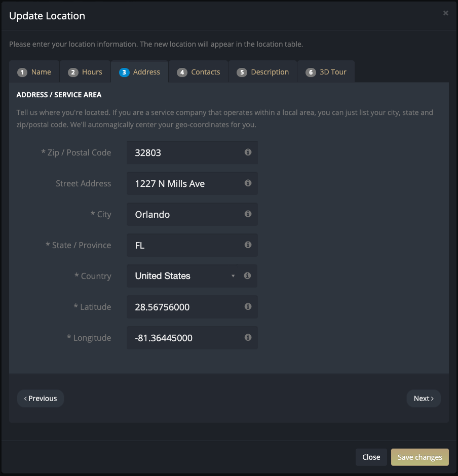
Task: Click the info icon beside Zip / Postal Code
Action: coord(248,152)
